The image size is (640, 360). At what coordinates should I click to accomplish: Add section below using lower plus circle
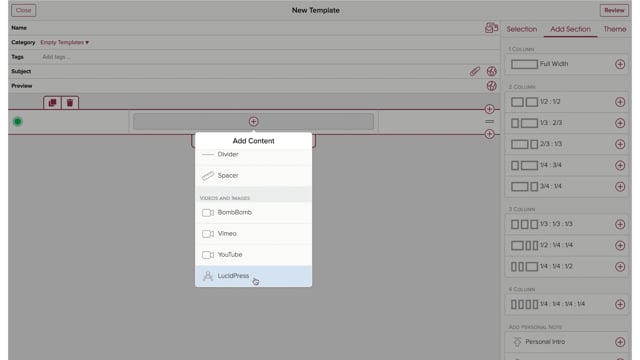click(489, 134)
